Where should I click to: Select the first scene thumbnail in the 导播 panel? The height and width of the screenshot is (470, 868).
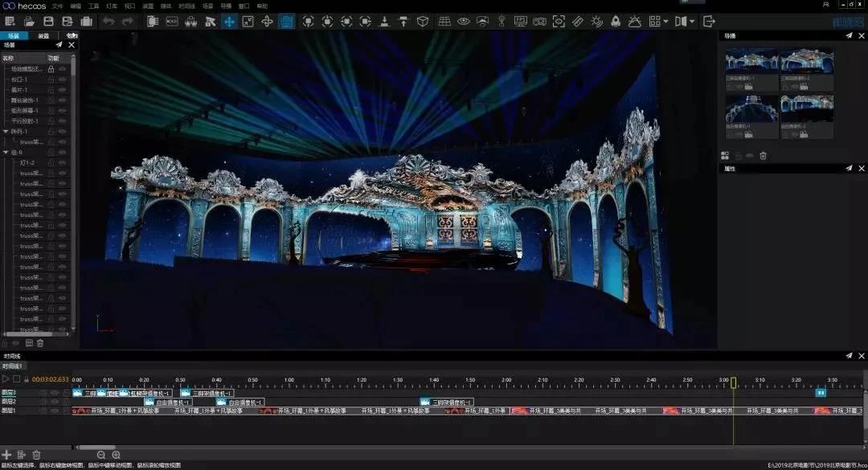click(x=751, y=60)
